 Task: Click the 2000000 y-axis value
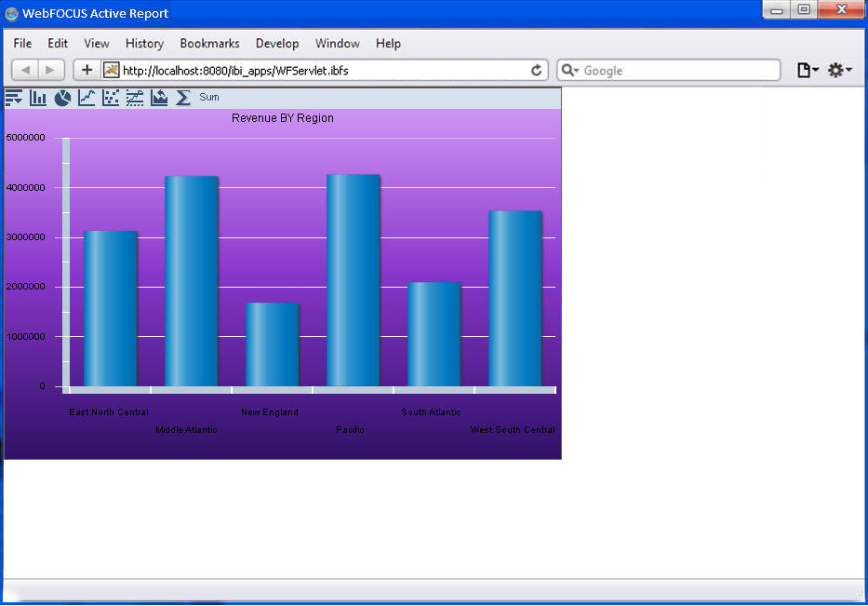(x=25, y=287)
